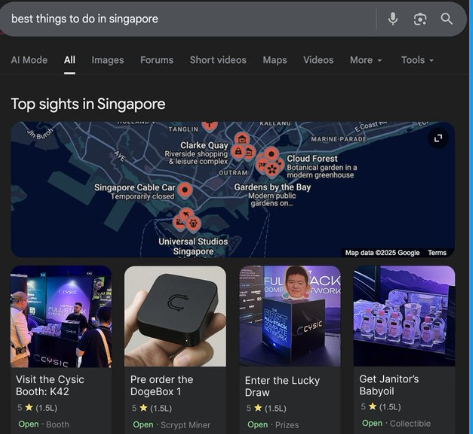The height and width of the screenshot is (434, 473).
Task: Open the Short videos tab
Action: [218, 60]
